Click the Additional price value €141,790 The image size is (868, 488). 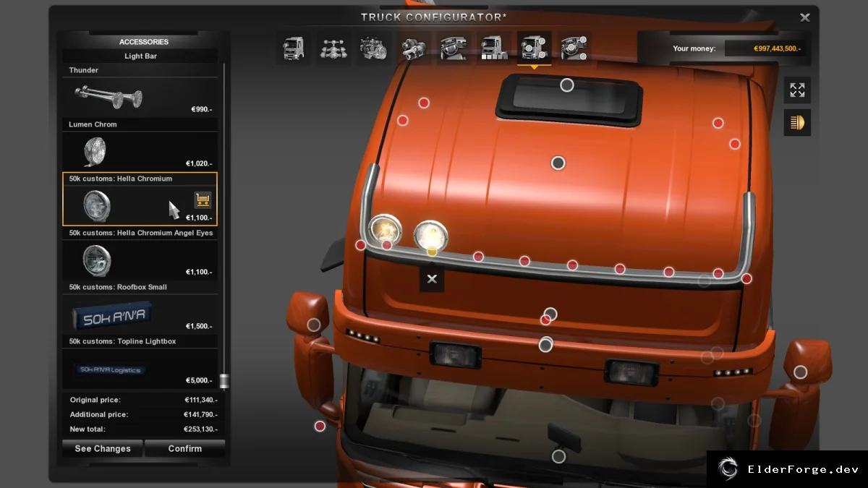(x=200, y=415)
